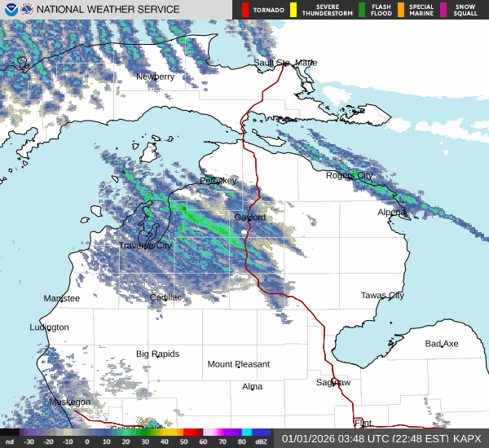
Task: Click the red Tornado warning swatch
Action: pyautogui.click(x=245, y=10)
